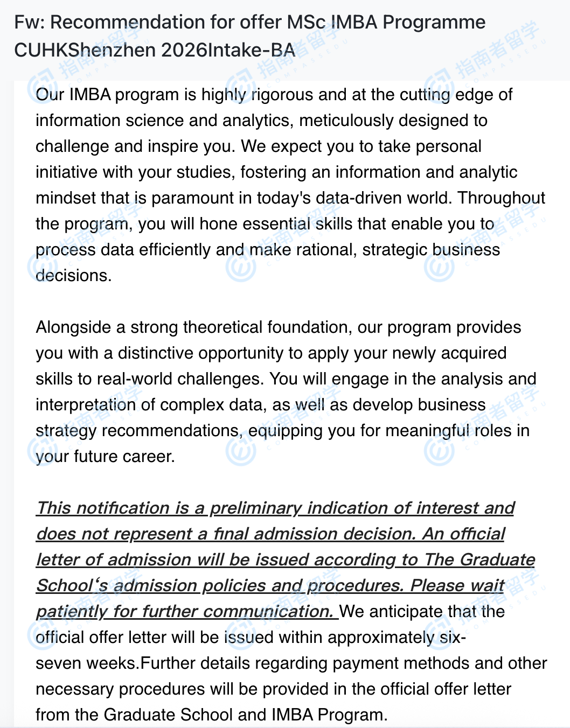Click underlined "letter of admission will be issued"
Viewport: 570px width, 728px height.
[285, 559]
